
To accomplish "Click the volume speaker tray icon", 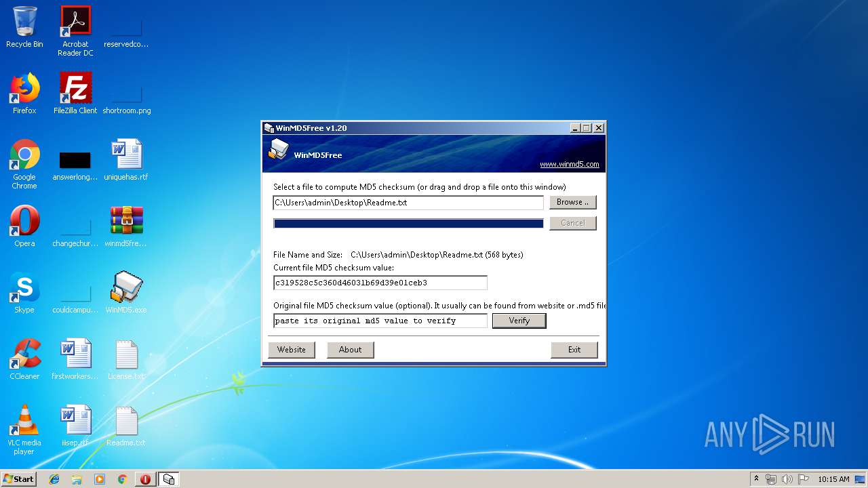I will pos(787,479).
